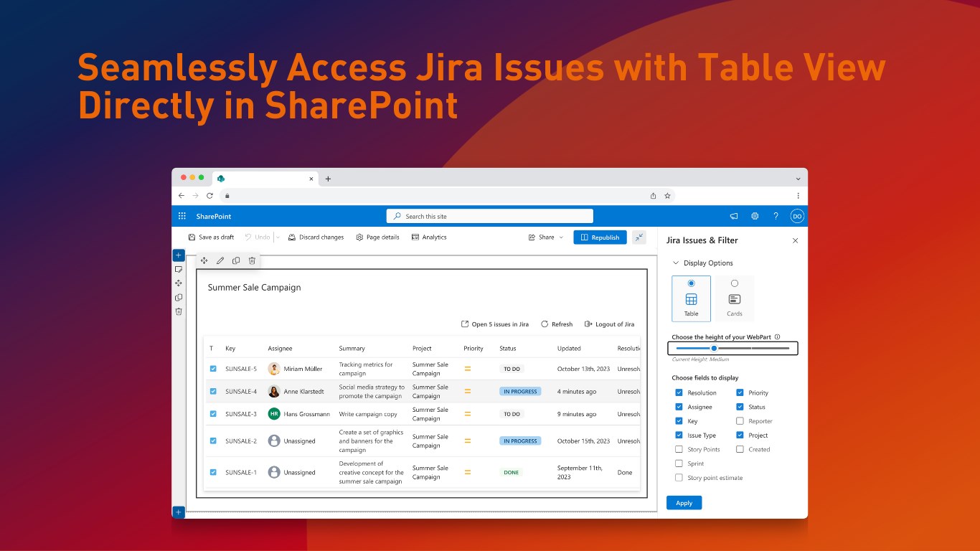The width and height of the screenshot is (980, 551).
Task: Click Miriam Müller's avatar
Action: click(274, 369)
